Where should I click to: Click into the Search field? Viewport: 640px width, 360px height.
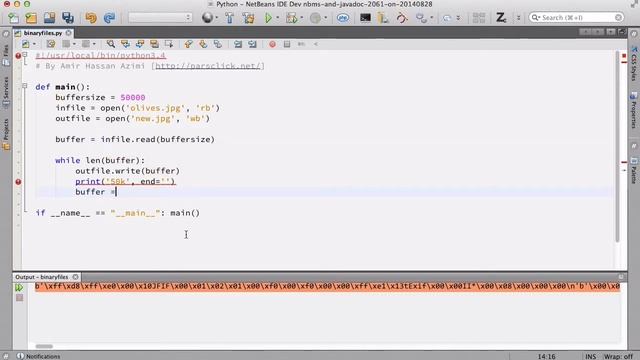coord(576,18)
